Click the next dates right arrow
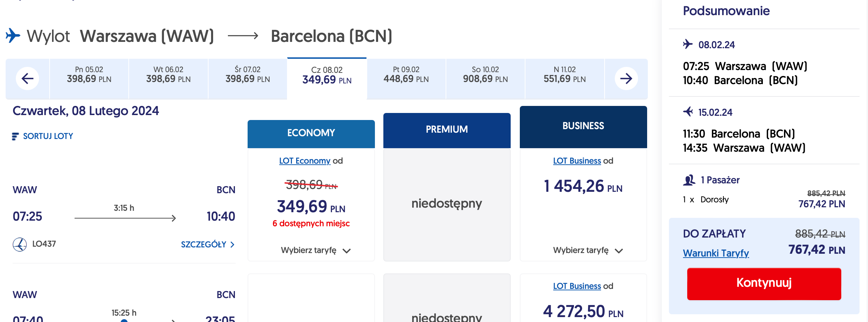Image resolution: width=868 pixels, height=322 pixels. (x=626, y=78)
